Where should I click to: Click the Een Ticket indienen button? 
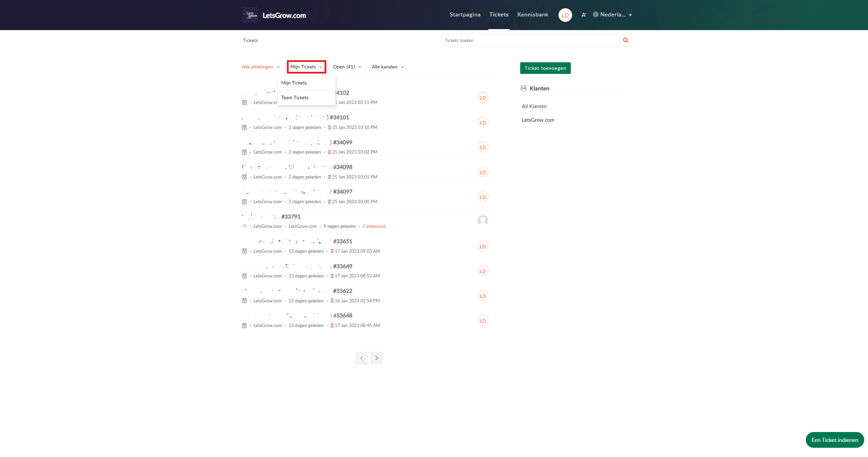(x=834, y=440)
